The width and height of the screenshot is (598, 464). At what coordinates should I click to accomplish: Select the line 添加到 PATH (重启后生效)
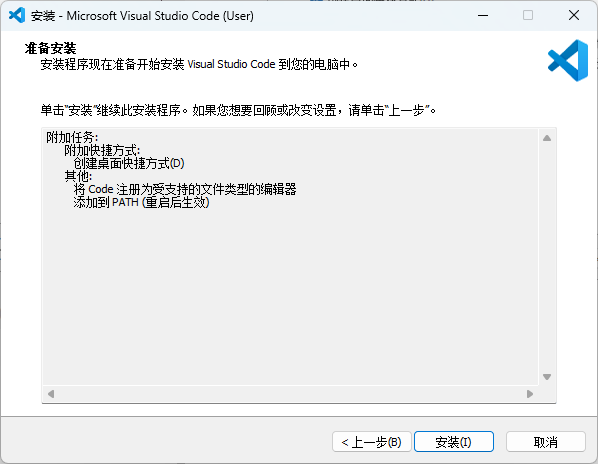[x=141, y=202]
